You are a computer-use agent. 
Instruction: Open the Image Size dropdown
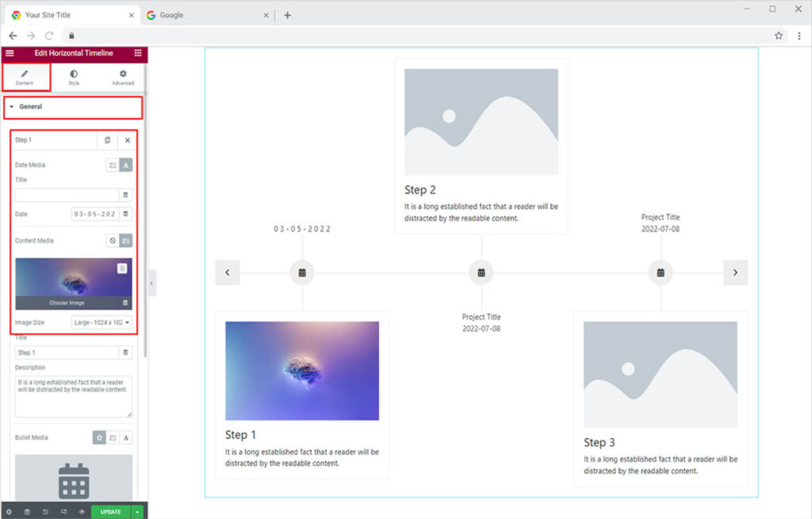pyautogui.click(x=101, y=322)
